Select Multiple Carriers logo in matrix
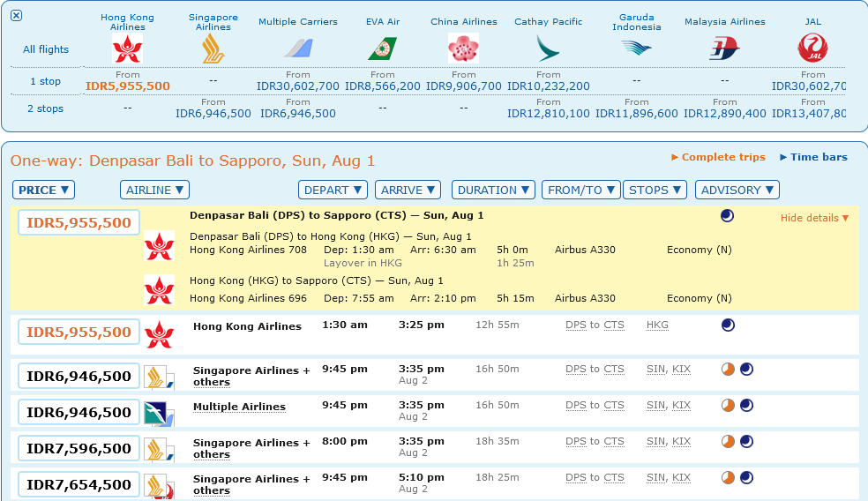The image size is (868, 501). [298, 49]
